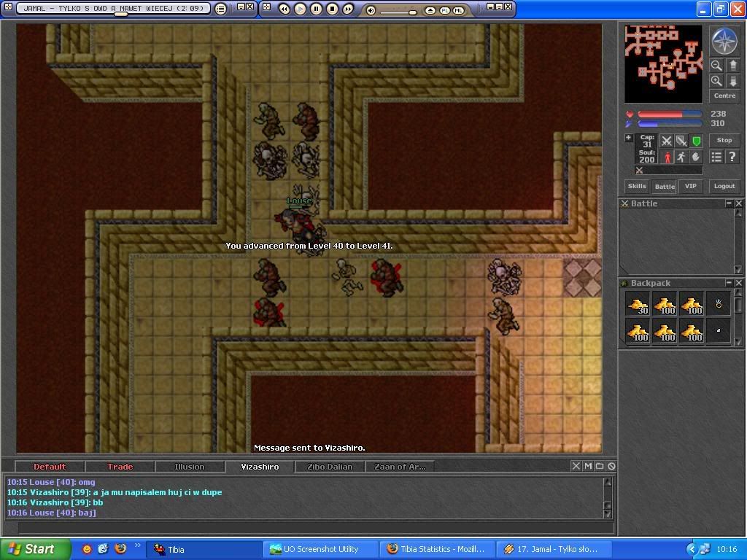747x560 pixels.
Task: Toggle chase opponent running figure
Action: [681, 157]
